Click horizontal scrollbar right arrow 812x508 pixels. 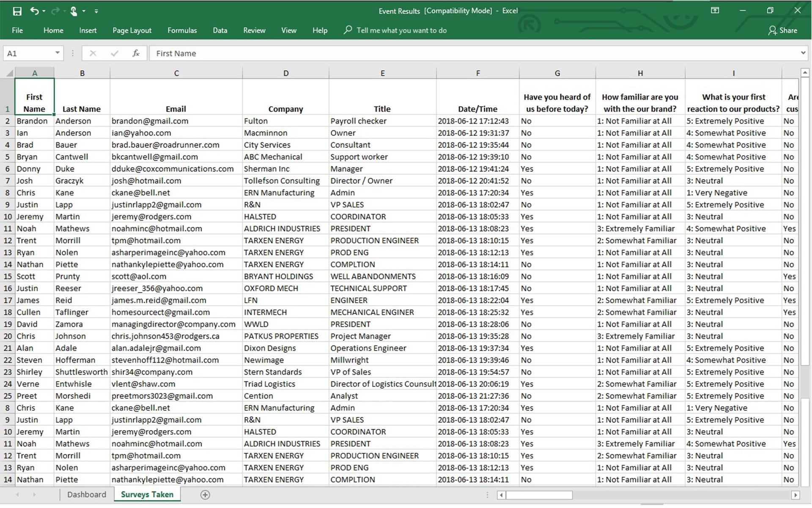[796, 495]
